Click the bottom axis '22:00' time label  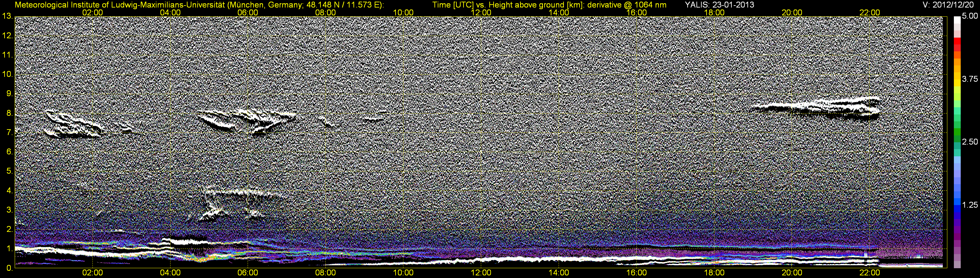(x=870, y=273)
